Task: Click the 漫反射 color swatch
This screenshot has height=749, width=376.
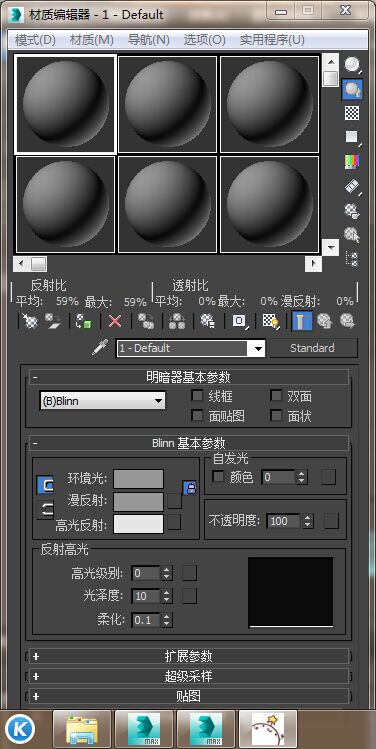Action: tap(139, 502)
